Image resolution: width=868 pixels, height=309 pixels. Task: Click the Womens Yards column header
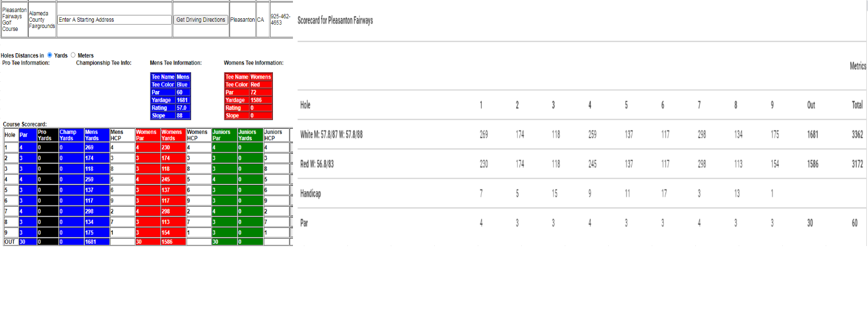click(x=173, y=134)
